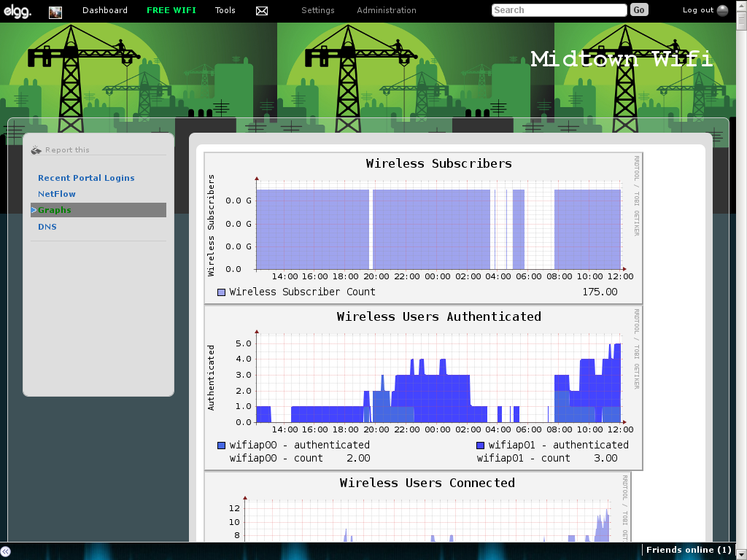
Task: Click the Wireless Subscribers graph plot area
Action: [x=438, y=225]
